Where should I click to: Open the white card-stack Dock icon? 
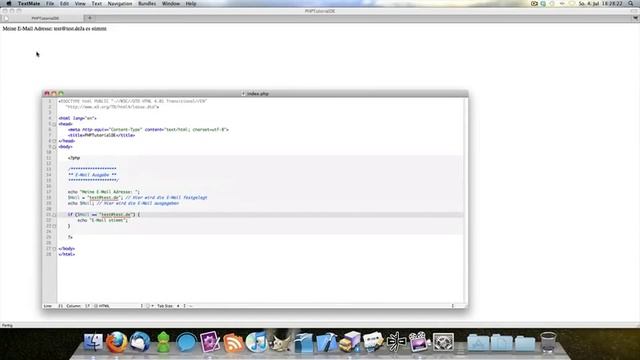(x=373, y=342)
